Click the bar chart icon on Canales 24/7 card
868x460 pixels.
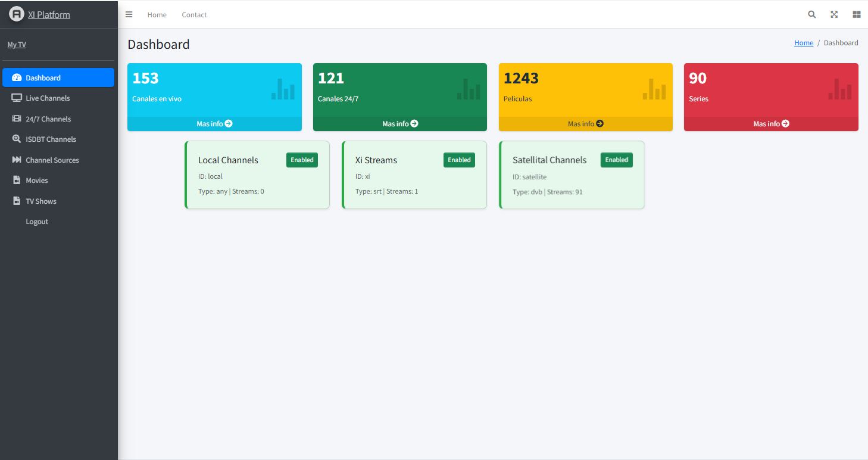click(x=469, y=89)
